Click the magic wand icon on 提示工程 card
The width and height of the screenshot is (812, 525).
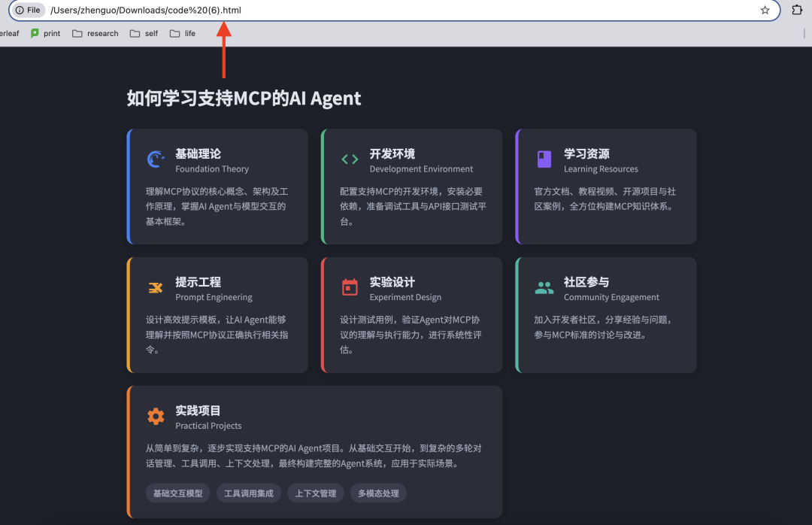155,287
